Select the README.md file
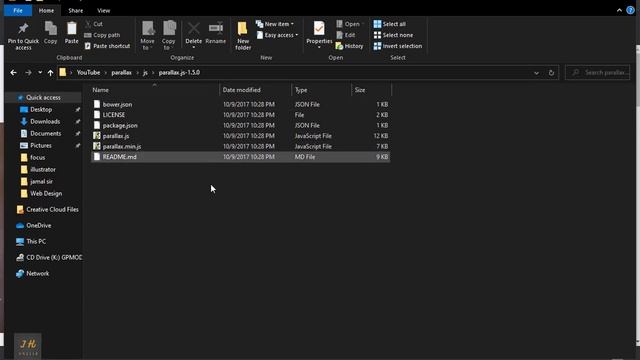 [240, 157]
